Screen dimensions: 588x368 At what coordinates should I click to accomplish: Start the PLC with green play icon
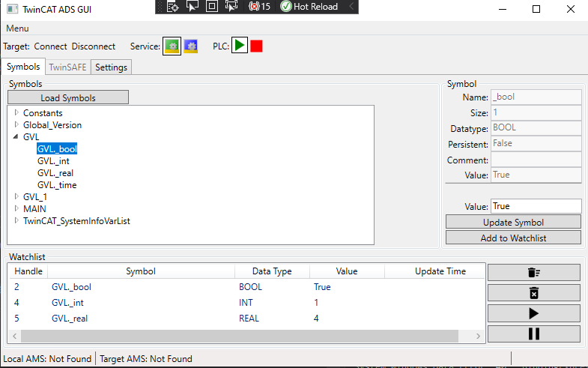pos(240,46)
